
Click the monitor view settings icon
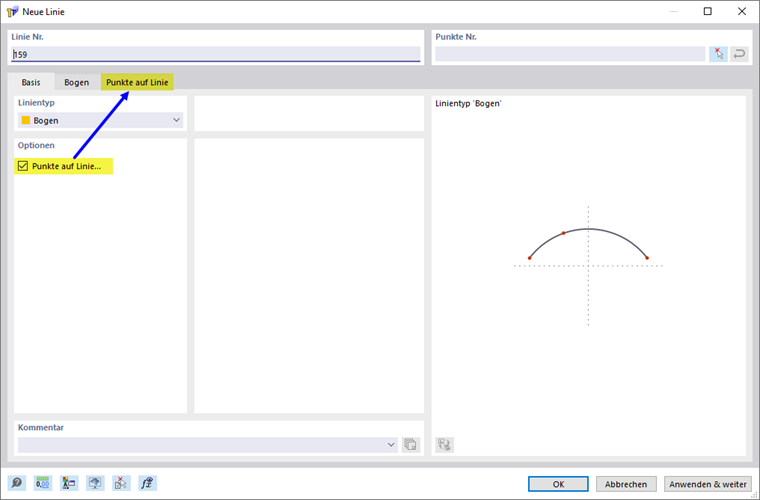(x=95, y=483)
